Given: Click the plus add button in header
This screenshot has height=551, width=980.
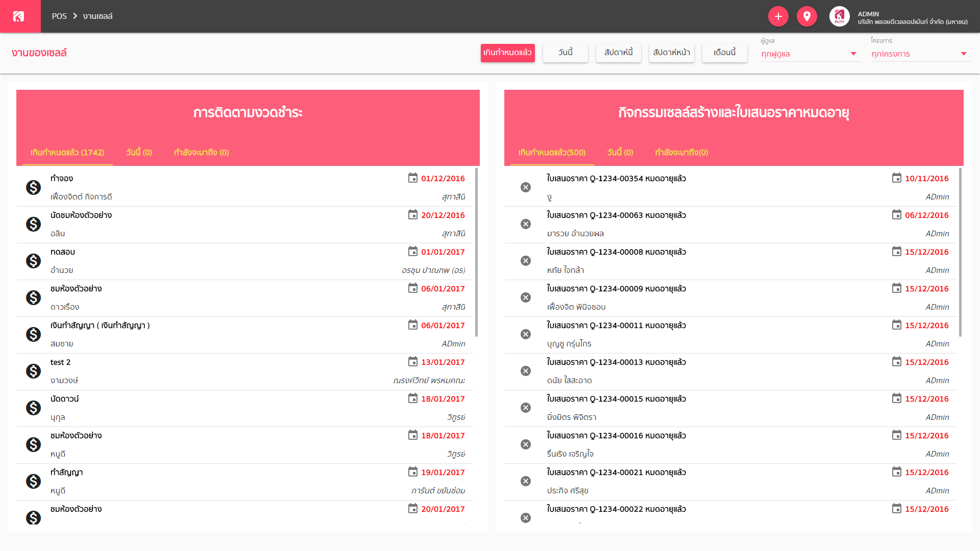Looking at the screenshot, I should 778,16.
